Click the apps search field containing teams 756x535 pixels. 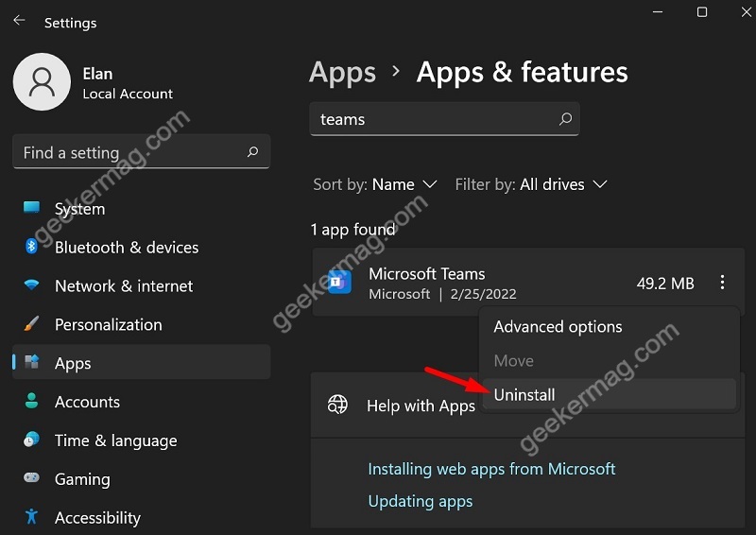[x=444, y=119]
